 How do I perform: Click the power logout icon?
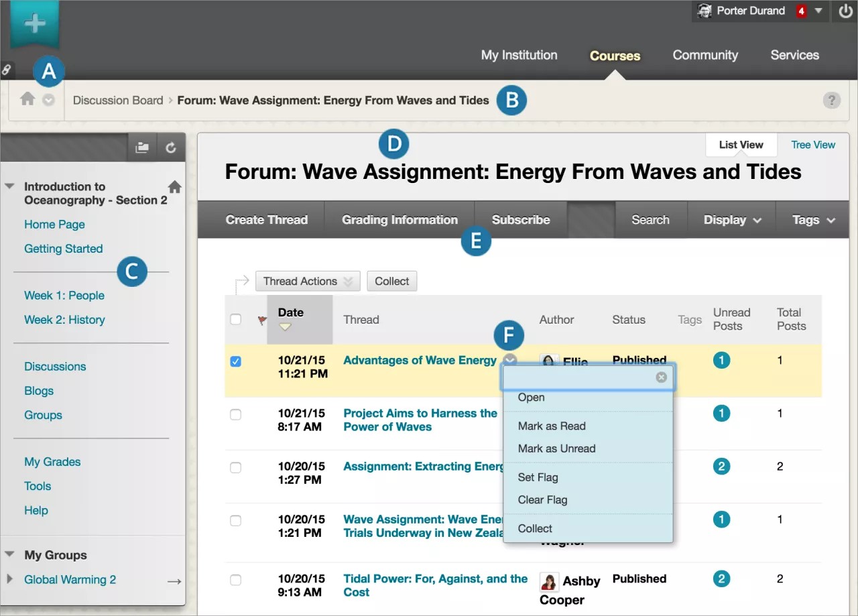845,11
